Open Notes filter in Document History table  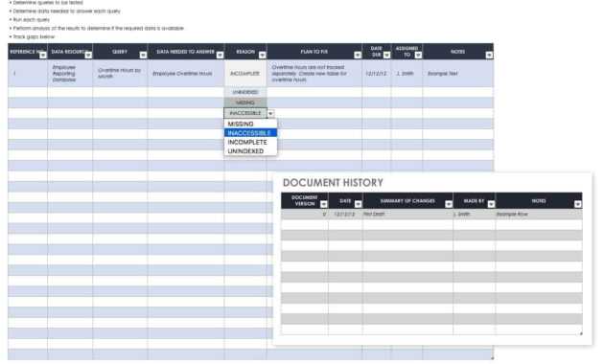pyautogui.click(x=577, y=204)
